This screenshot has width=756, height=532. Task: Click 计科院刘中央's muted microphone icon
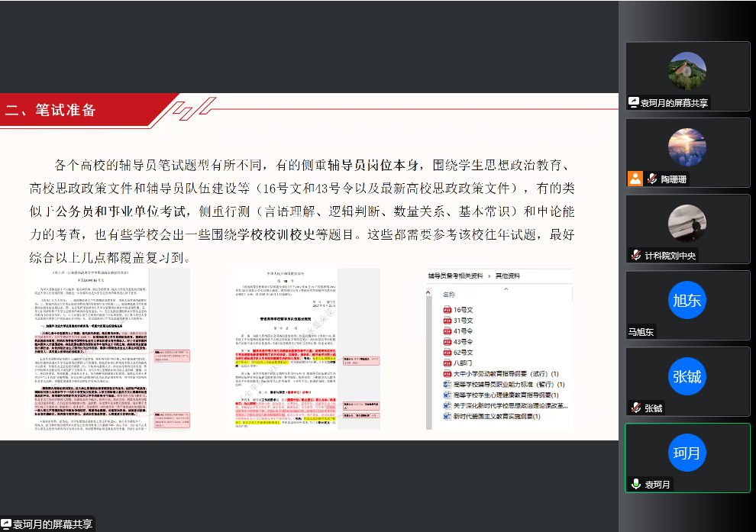pos(635,256)
